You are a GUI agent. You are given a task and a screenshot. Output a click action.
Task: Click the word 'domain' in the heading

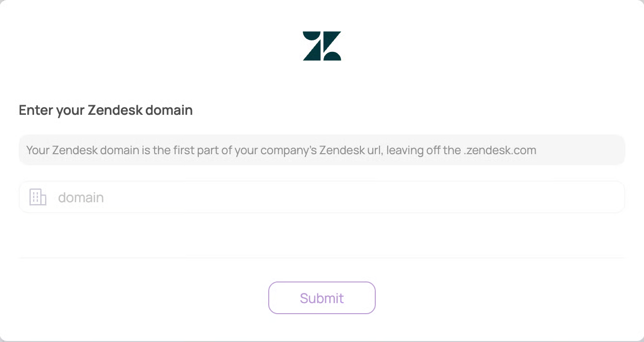coord(169,110)
